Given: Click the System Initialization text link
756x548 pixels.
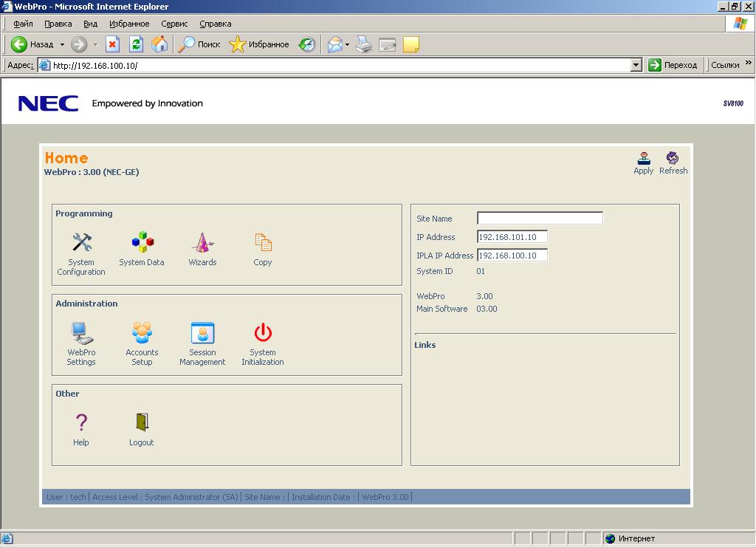Looking at the screenshot, I should 263,357.
